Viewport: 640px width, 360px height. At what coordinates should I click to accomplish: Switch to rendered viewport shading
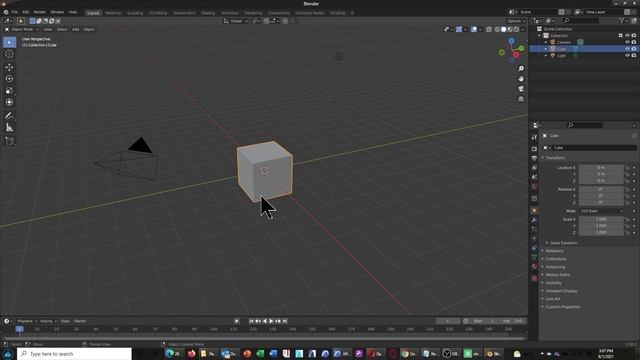(x=516, y=29)
